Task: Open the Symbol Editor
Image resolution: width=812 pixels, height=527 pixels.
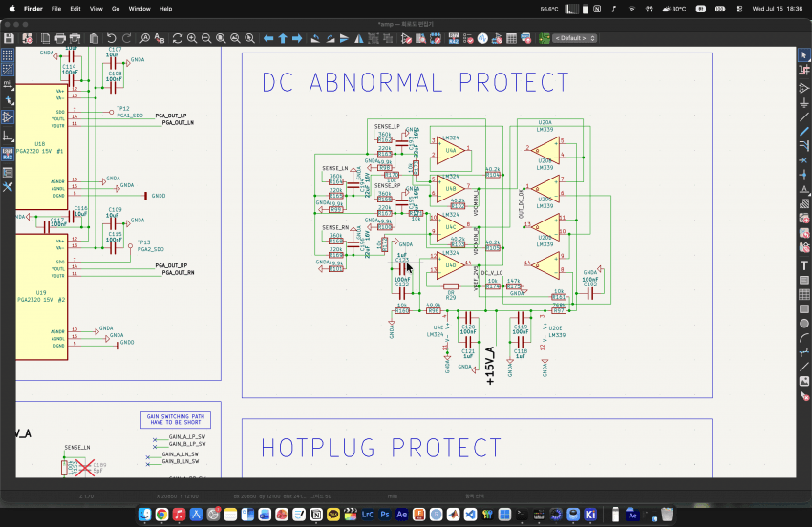Action: pyautogui.click(x=407, y=38)
